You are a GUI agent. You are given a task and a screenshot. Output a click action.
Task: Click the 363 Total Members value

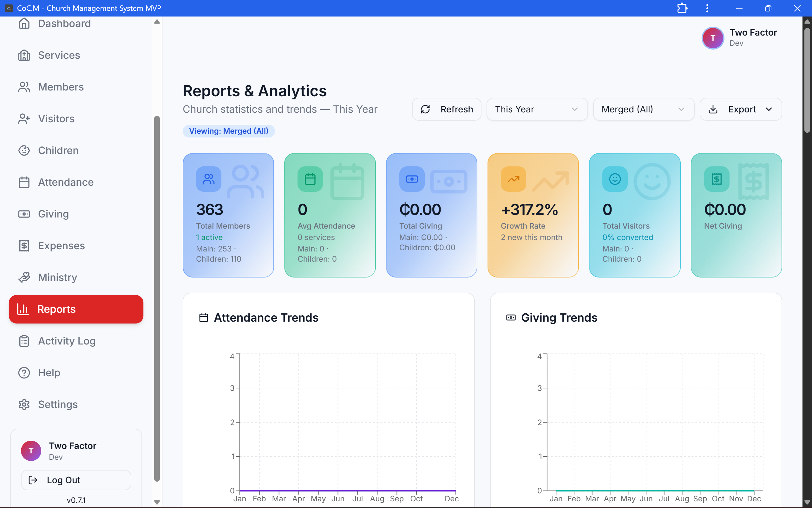click(210, 210)
